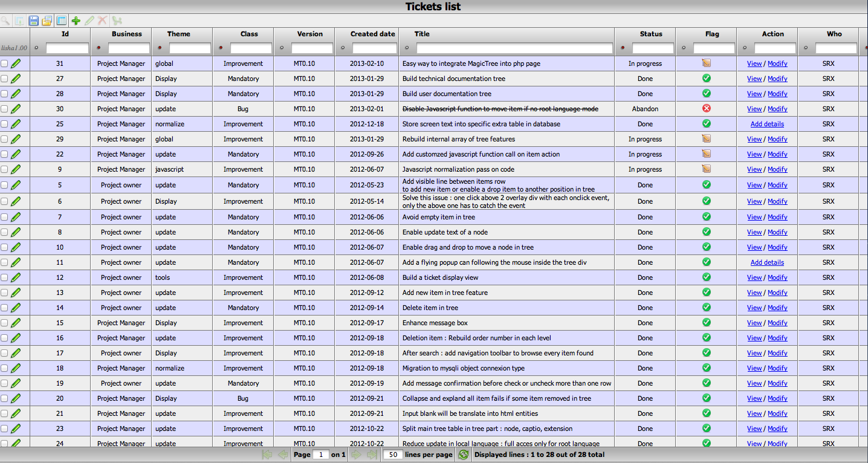Click the table grid icon in the toolbar
This screenshot has width=868, height=463.
pyautogui.click(x=62, y=20)
